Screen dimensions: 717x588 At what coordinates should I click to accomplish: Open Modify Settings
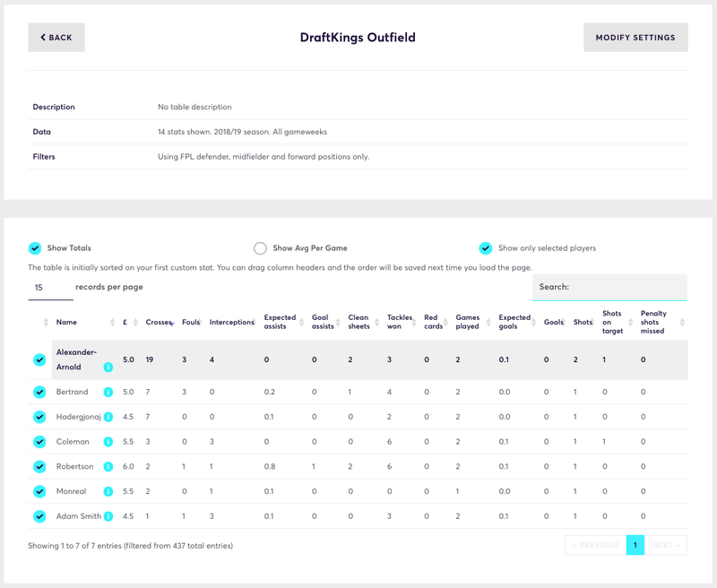coord(635,38)
